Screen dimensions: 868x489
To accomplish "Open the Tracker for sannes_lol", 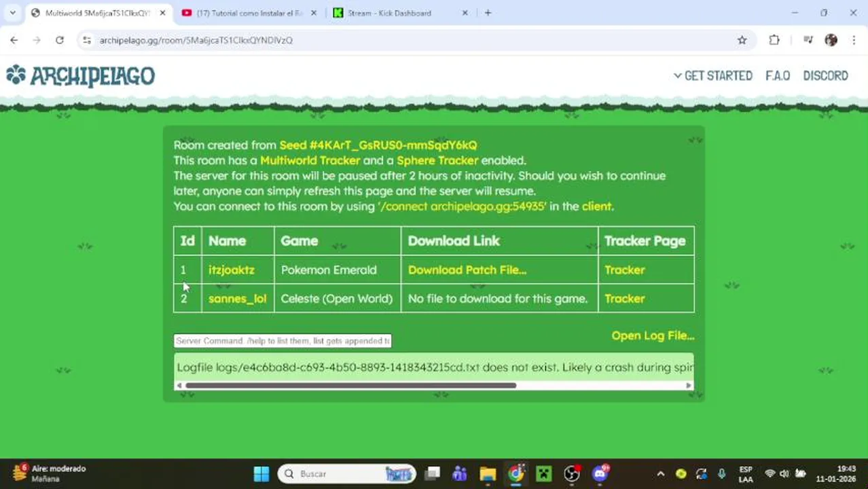I will [624, 298].
